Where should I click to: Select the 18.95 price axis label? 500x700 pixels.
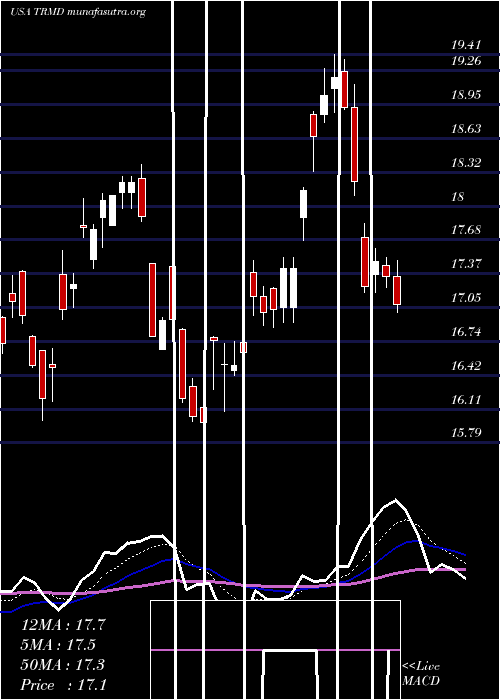(466, 95)
